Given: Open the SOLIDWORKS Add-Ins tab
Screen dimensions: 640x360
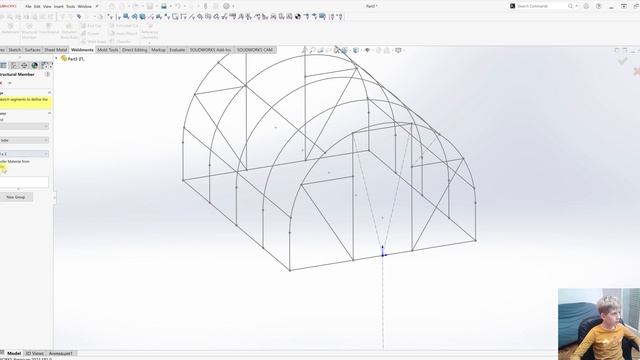Looking at the screenshot, I should tap(210, 50).
